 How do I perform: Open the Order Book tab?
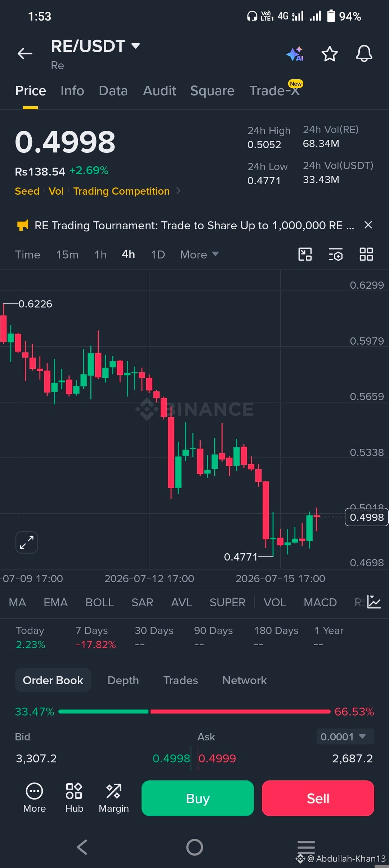tap(53, 680)
